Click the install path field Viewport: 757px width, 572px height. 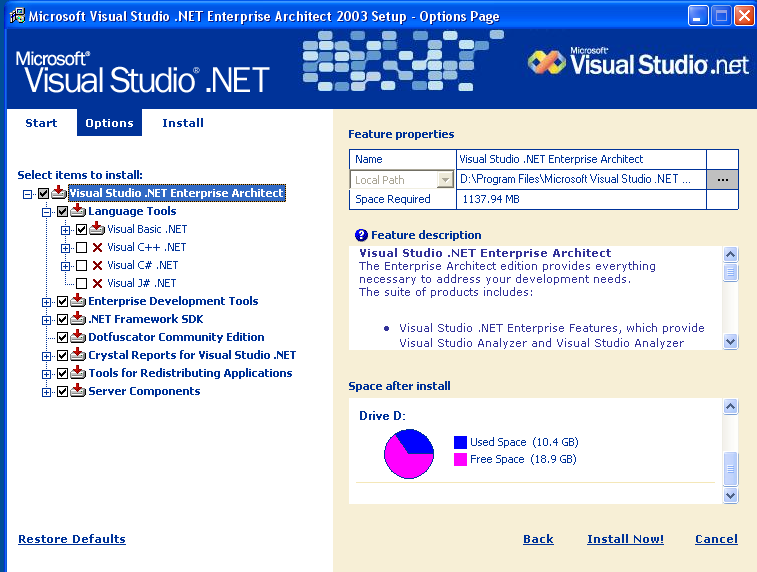tap(581, 180)
